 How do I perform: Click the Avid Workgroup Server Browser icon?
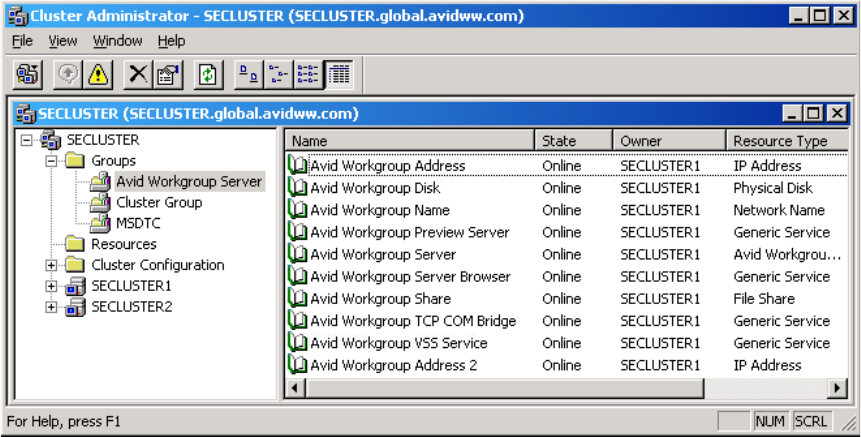[298, 277]
